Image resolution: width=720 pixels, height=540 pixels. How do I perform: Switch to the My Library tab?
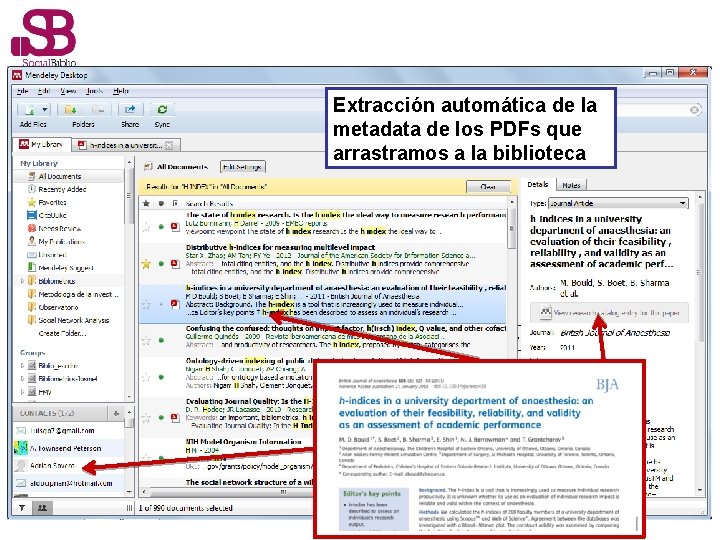point(41,145)
